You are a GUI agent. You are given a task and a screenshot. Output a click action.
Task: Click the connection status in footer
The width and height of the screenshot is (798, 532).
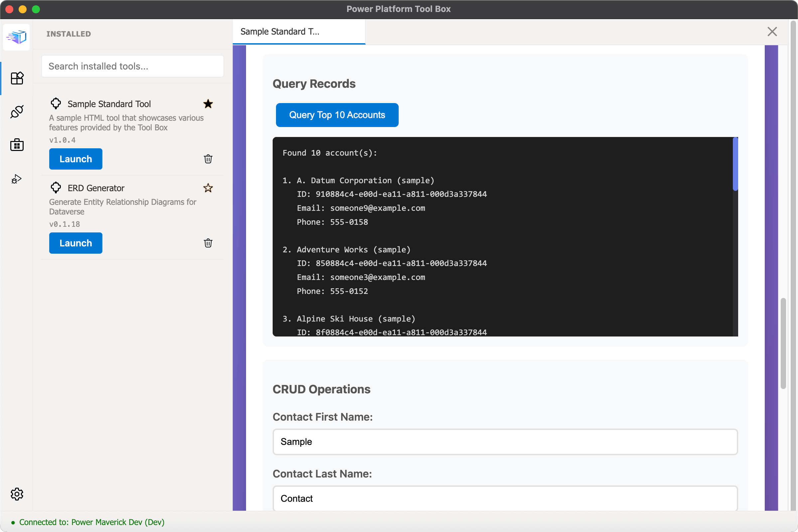(x=92, y=522)
